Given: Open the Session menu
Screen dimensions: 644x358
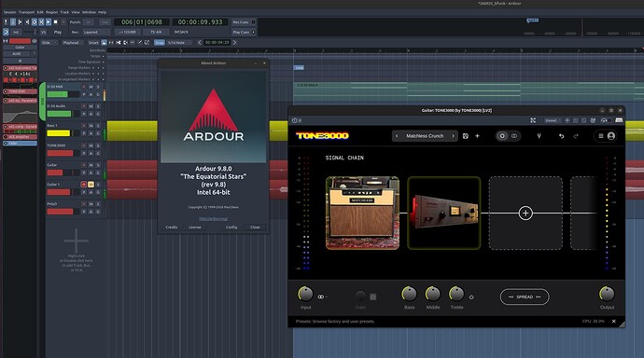Looking at the screenshot, I should click(x=10, y=12).
